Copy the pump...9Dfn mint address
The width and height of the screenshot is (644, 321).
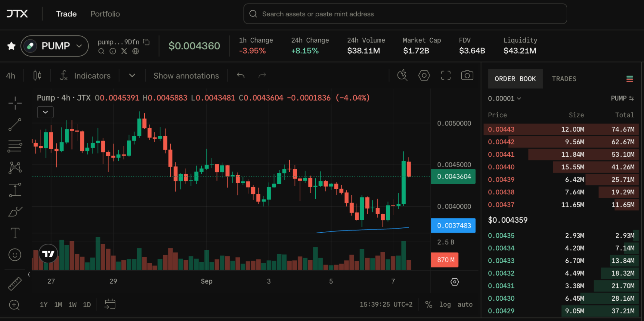coord(146,42)
